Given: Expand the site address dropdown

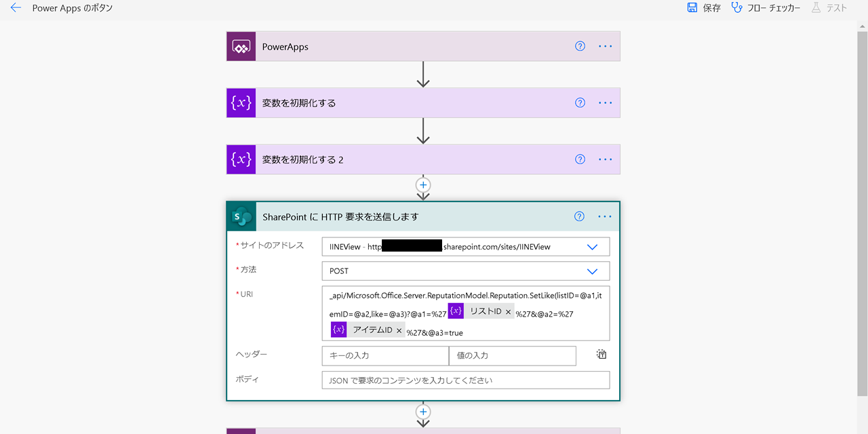Looking at the screenshot, I should pos(592,247).
